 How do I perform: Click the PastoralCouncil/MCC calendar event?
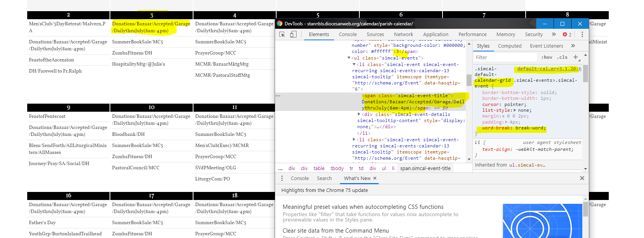pos(136,168)
